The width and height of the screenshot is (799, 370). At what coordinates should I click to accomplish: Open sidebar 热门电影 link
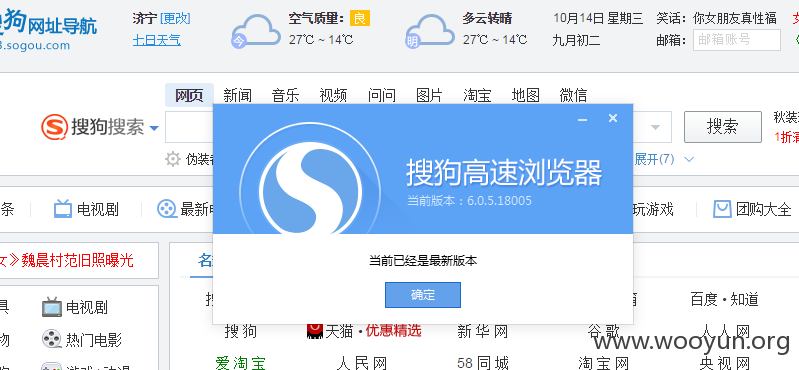94,339
